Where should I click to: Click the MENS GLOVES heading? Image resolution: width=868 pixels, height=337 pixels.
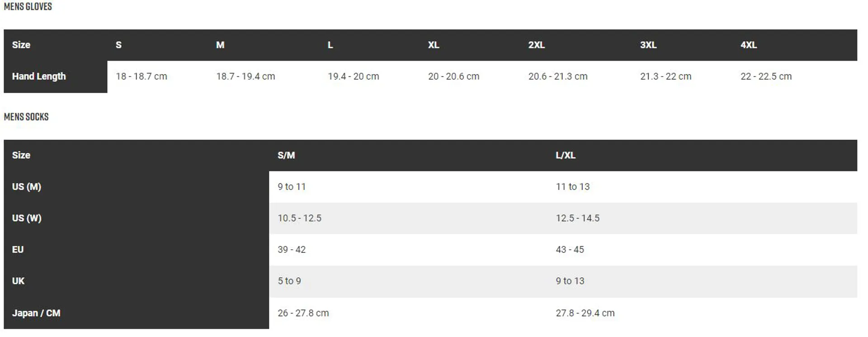click(x=28, y=7)
